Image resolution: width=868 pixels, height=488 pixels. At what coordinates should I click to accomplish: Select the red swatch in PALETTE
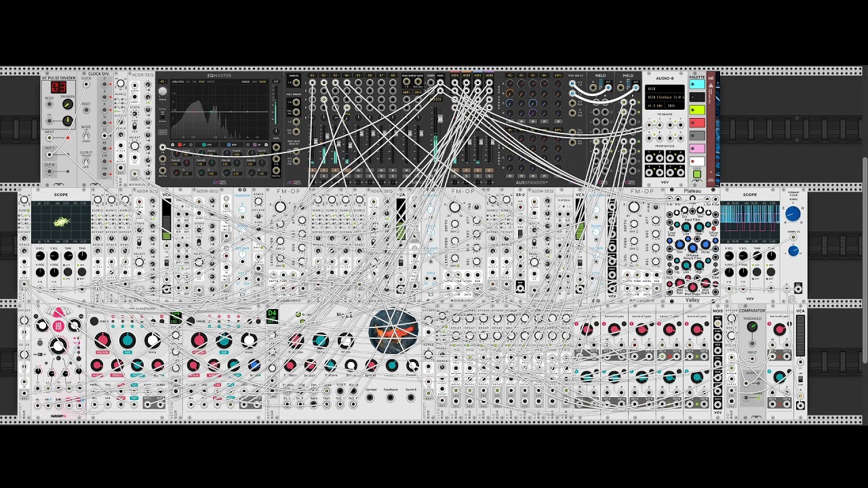697,123
